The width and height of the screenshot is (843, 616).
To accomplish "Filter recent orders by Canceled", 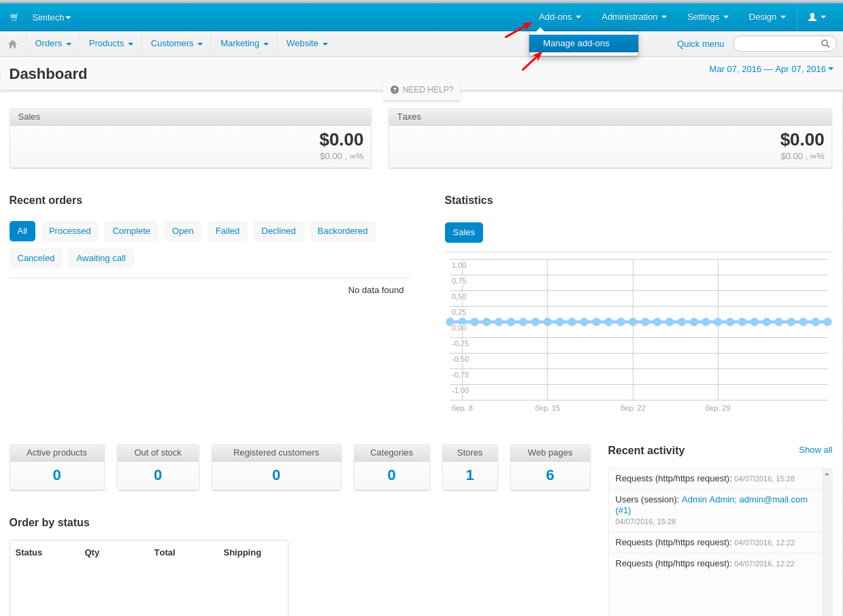I will (36, 258).
